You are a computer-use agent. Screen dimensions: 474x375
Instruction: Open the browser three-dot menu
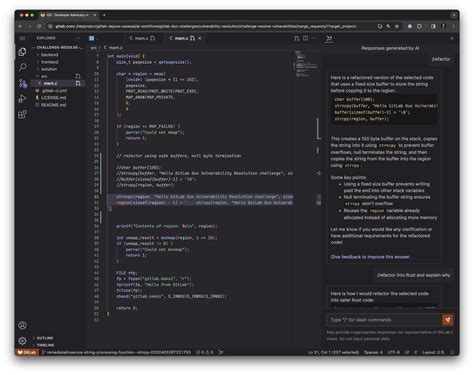pyautogui.click(x=453, y=26)
